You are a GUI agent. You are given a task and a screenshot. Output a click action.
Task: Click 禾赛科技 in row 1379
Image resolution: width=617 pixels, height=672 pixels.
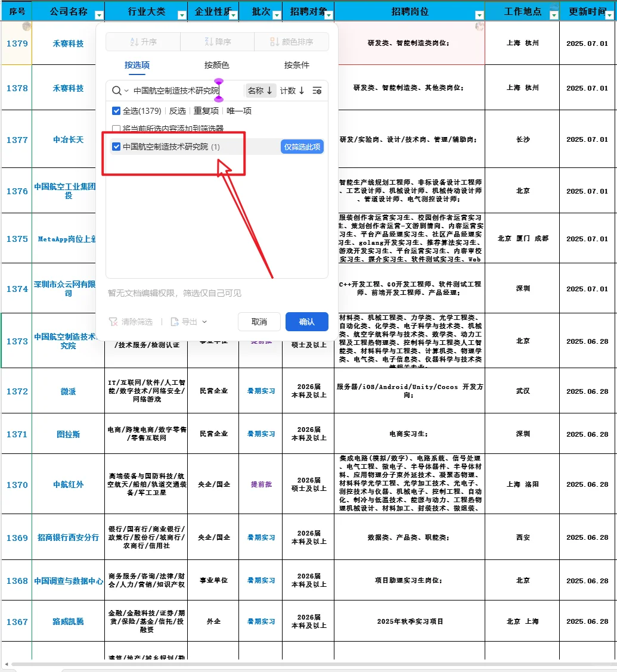(x=68, y=43)
